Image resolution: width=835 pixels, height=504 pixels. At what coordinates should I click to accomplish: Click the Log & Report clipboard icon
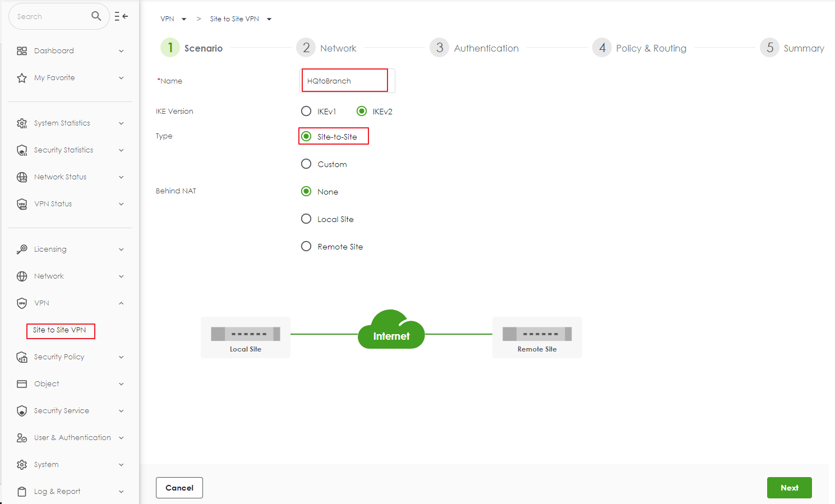(x=22, y=492)
